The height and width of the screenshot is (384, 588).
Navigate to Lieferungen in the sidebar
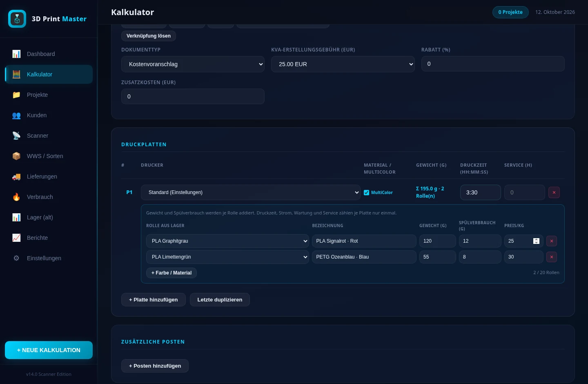pyautogui.click(x=49, y=176)
